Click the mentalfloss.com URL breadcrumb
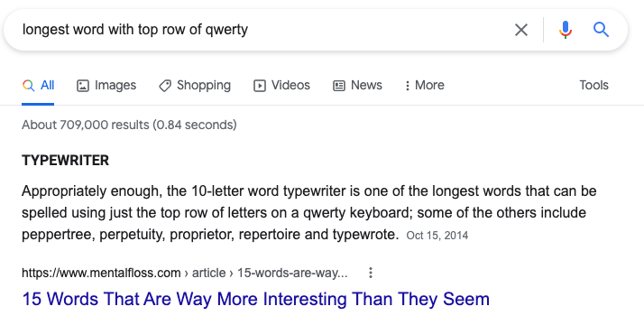The image size is (644, 325). 184,273
